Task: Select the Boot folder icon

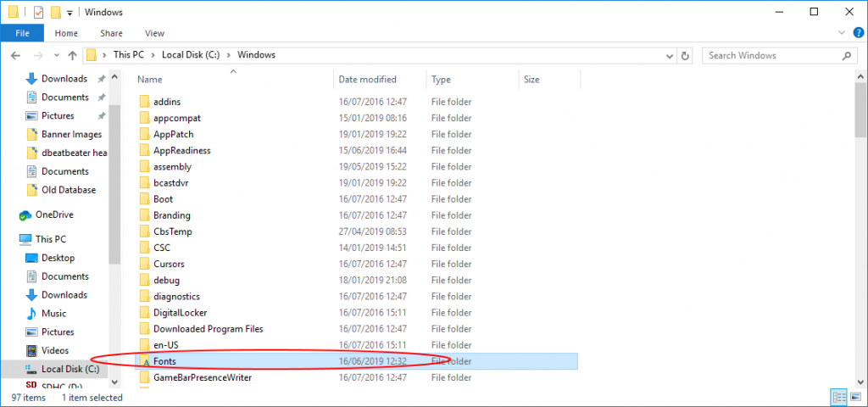Action: point(144,198)
